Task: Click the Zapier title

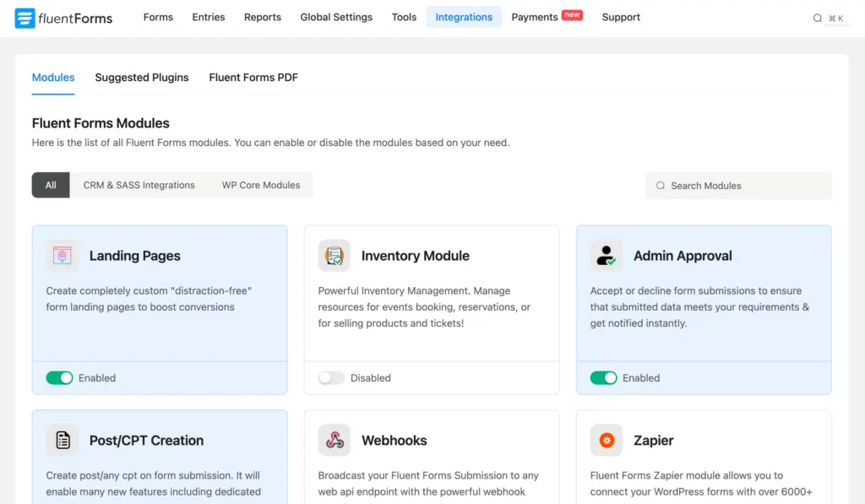Action: pyautogui.click(x=653, y=441)
